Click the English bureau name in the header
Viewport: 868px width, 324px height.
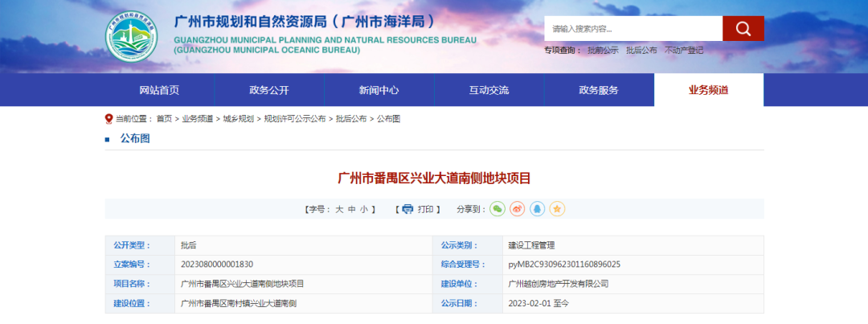click(x=325, y=45)
